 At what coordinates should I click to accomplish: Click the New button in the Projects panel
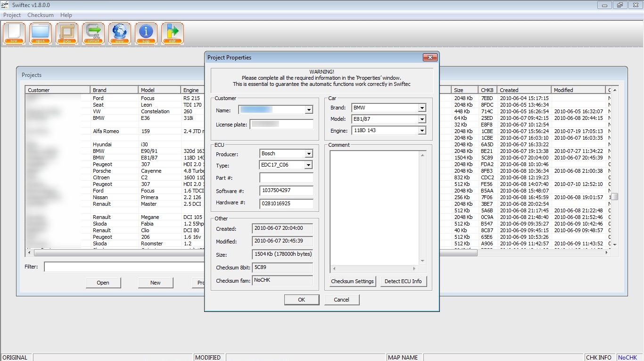click(156, 283)
